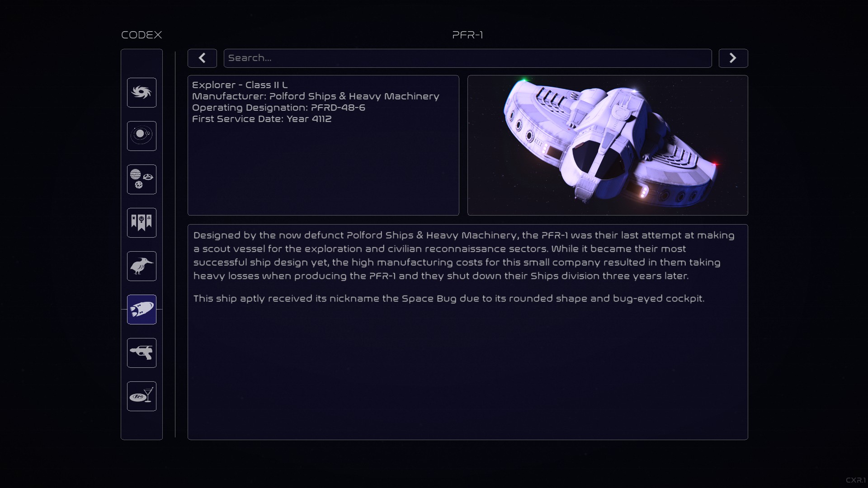Image resolution: width=868 pixels, height=488 pixels.
Task: Select the food and cocktail icon
Action: coord(142,396)
